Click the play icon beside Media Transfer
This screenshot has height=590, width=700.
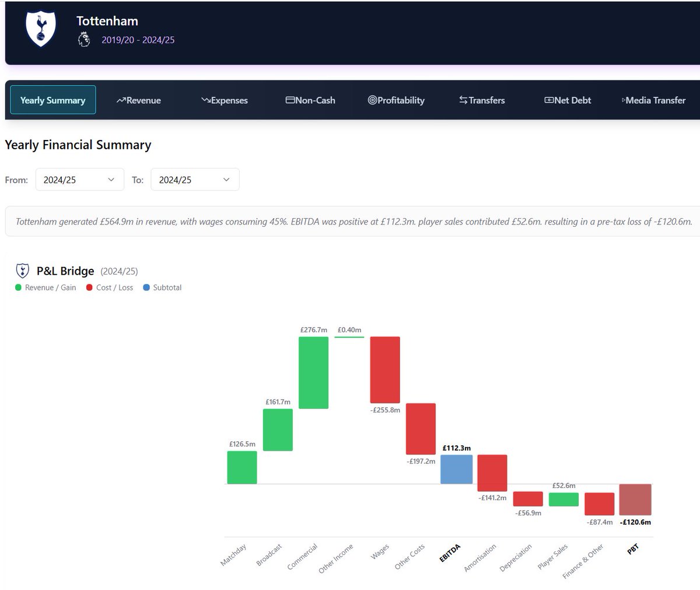pos(624,100)
